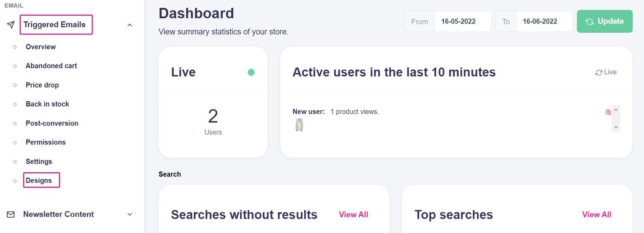Screen dimensions: 644x233
Task: Open the Designs submenu item
Action: 39,180
